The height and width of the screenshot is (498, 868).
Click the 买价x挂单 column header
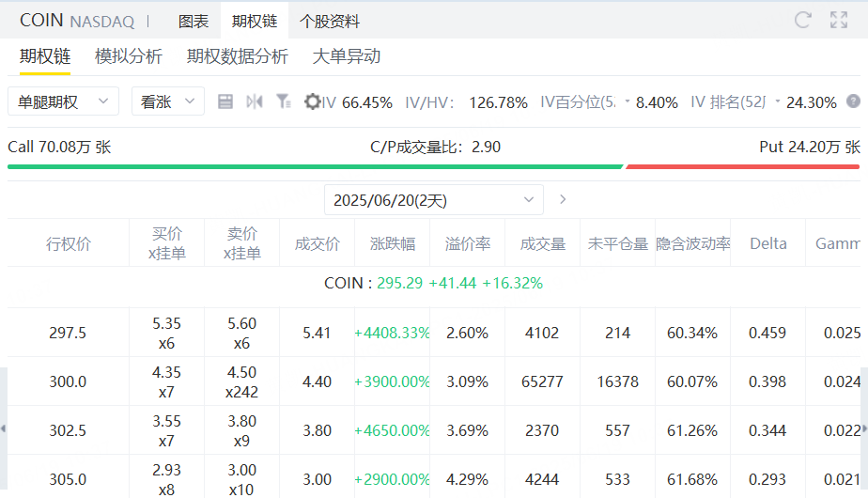166,243
